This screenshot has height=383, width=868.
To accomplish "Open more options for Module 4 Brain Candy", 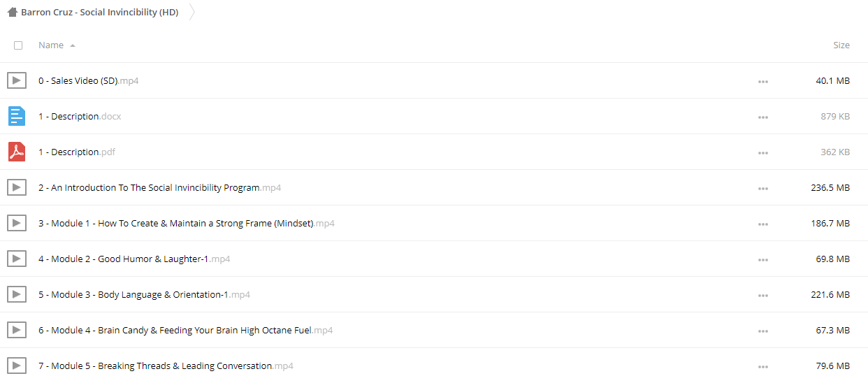I will pos(763,331).
